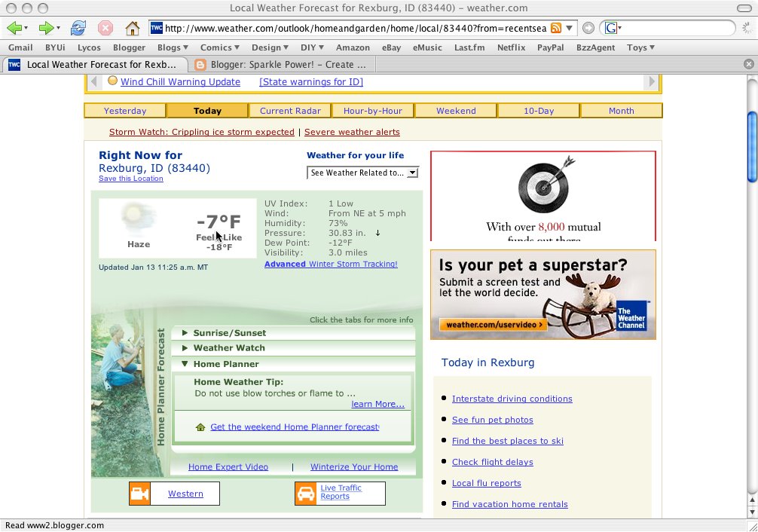Image resolution: width=758 pixels, height=532 pixels.
Task: Click the alert icon by Wind Chill Warning
Action: tap(112, 81)
